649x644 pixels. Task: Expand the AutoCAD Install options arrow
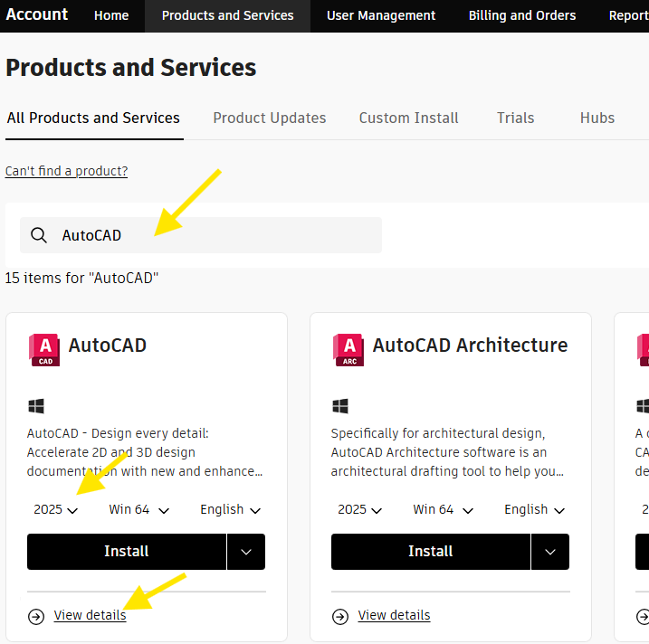(x=246, y=552)
